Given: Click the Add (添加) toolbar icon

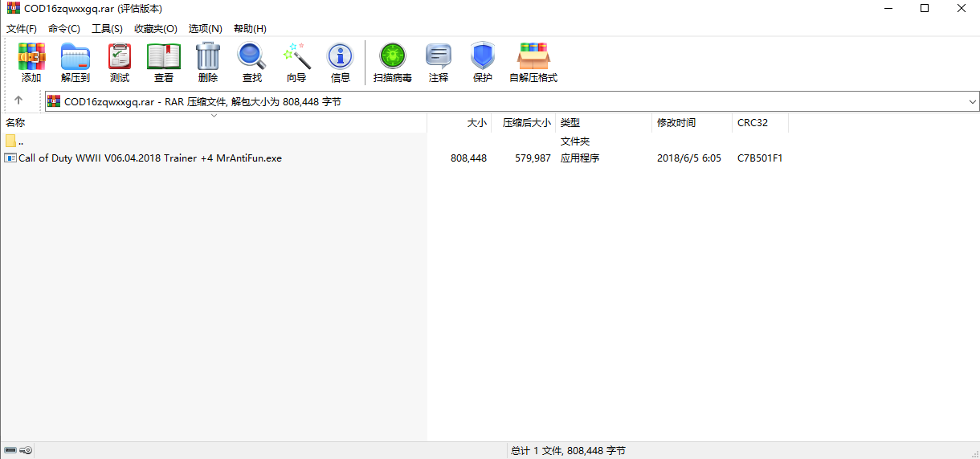Looking at the screenshot, I should (31, 63).
